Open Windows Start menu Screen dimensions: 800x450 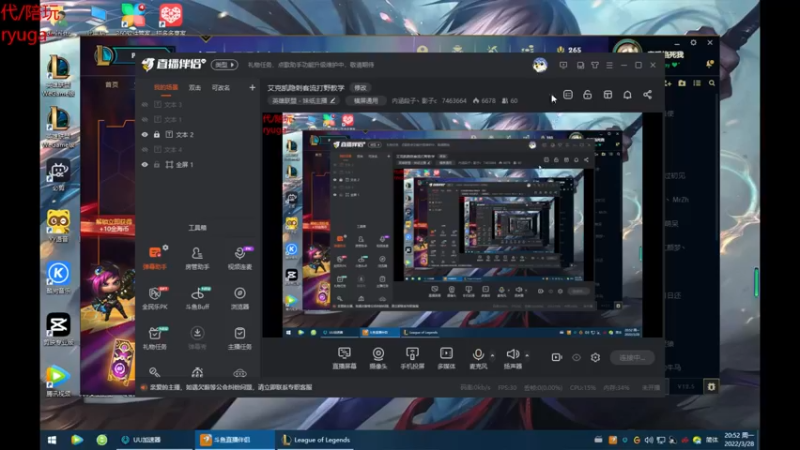[x=52, y=440]
